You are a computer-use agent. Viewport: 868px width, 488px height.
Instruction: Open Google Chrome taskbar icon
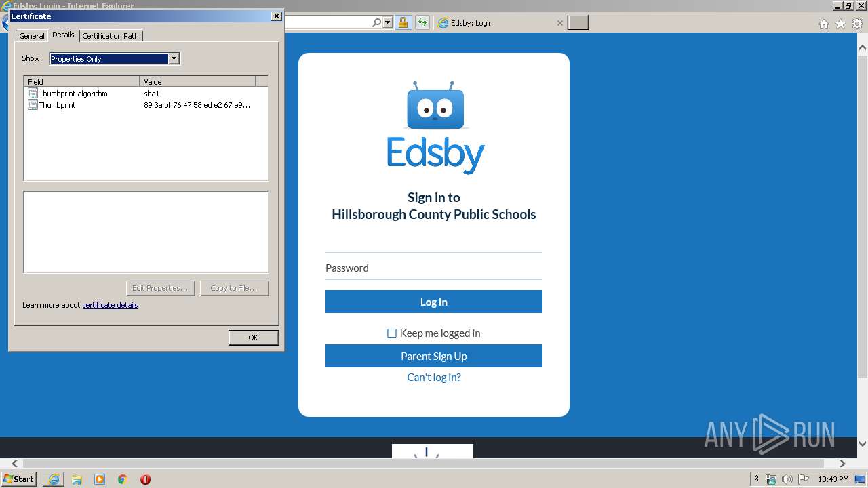123,479
